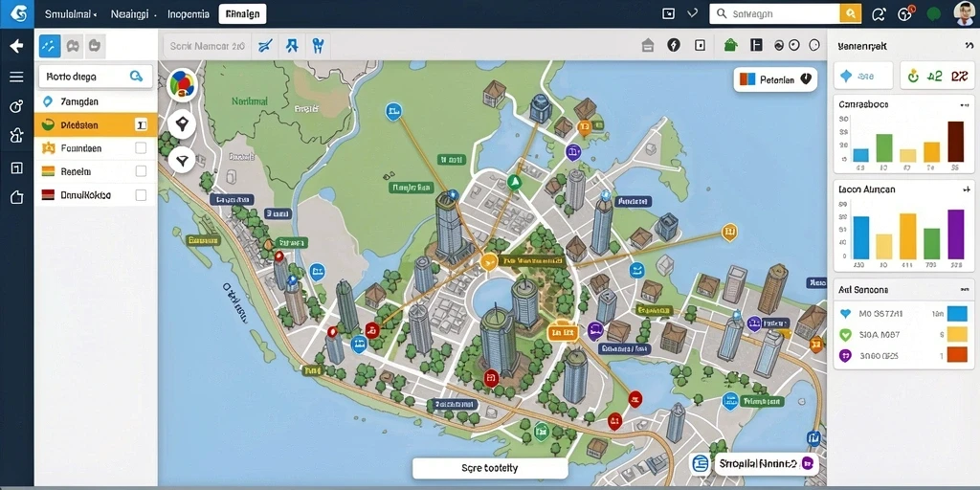Toggle the Foundeen layer checkbox

[141, 148]
